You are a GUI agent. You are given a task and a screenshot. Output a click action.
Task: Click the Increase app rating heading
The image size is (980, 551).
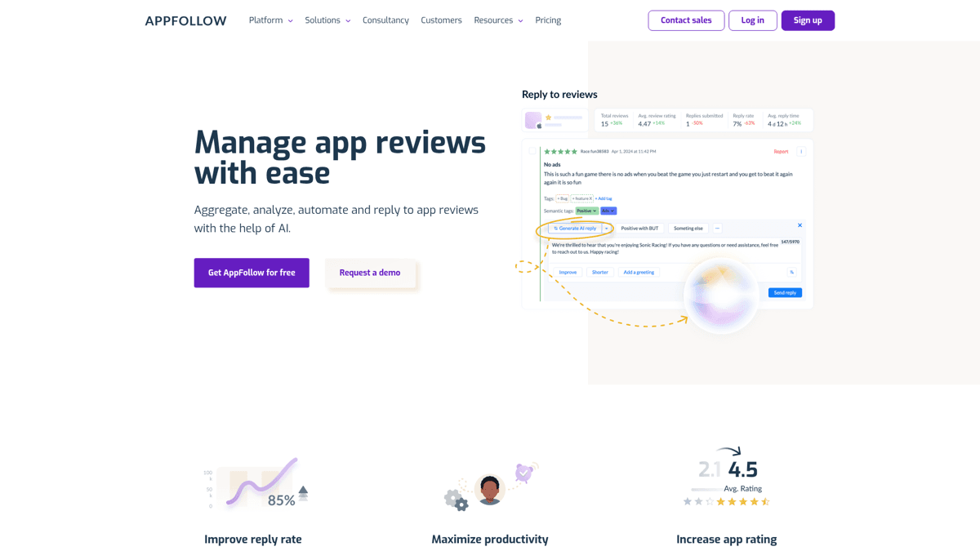pyautogui.click(x=727, y=540)
